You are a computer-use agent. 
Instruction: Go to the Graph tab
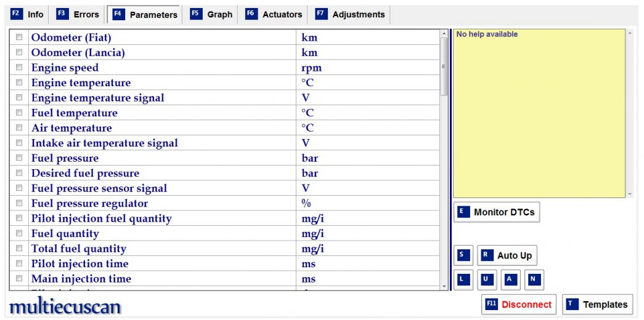tap(211, 15)
